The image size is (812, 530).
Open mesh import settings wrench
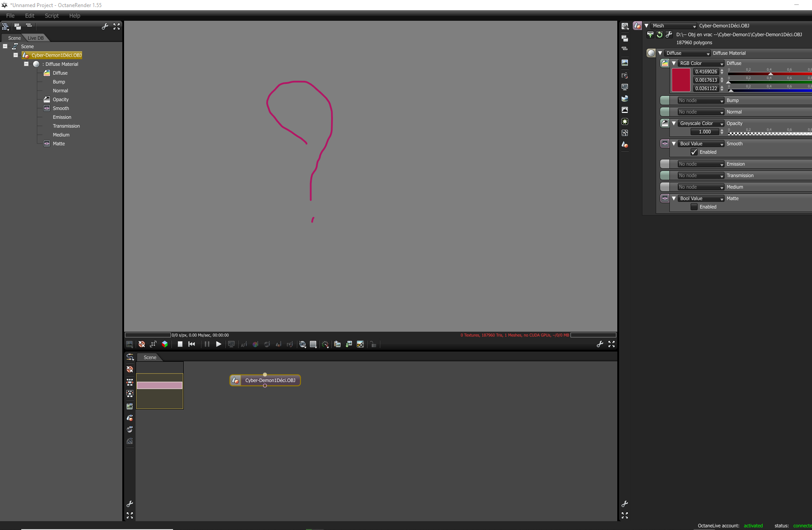point(669,34)
